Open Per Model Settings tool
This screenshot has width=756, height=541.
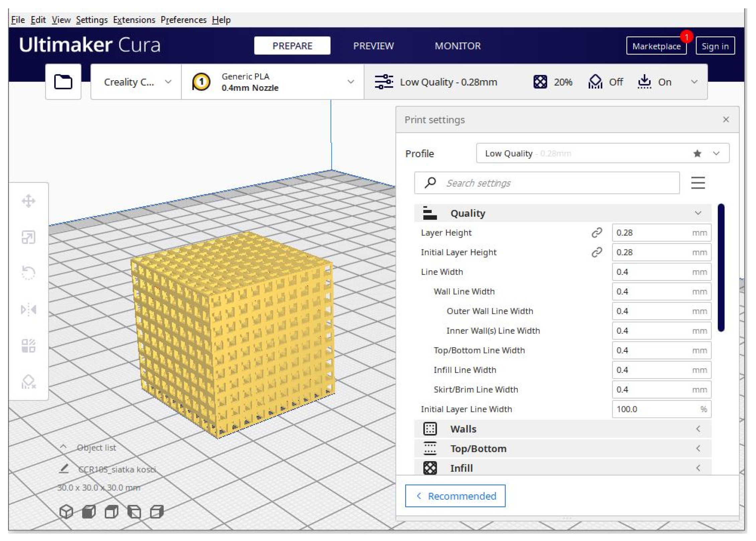(x=28, y=346)
